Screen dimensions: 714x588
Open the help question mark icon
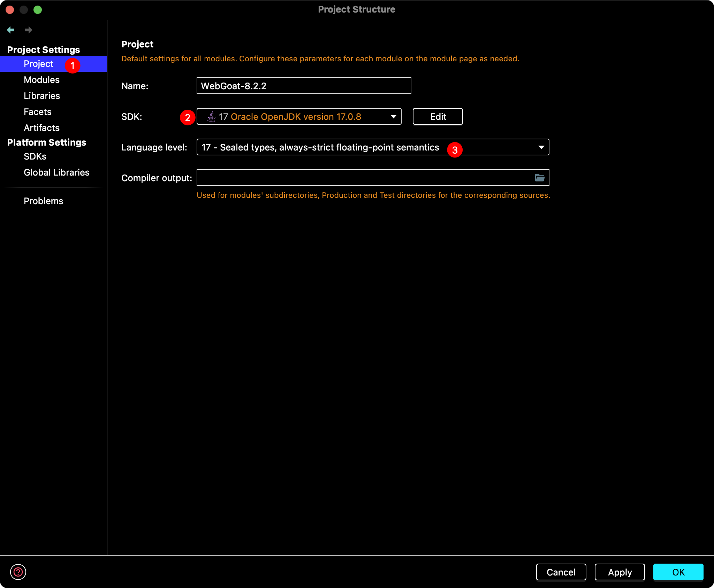18,572
